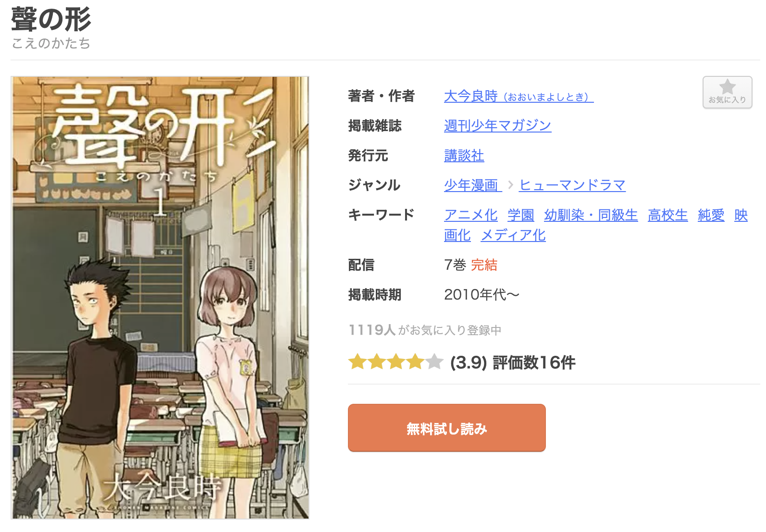Click the gray fifth rating star

(434, 362)
